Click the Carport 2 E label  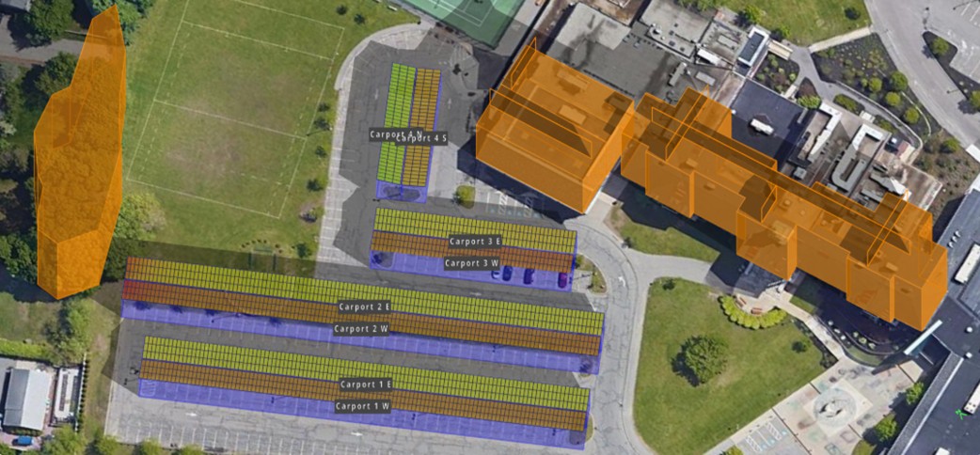[365, 306]
